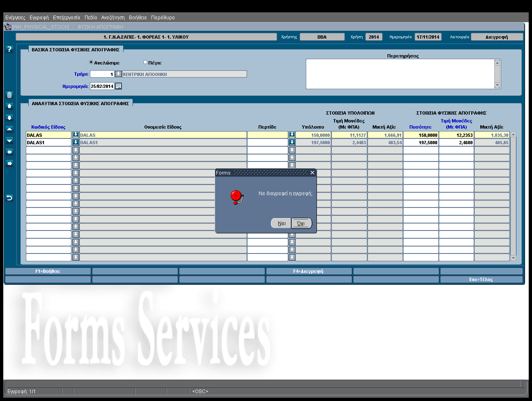Open Παρτίδα lookup for DALAS row

[x=292, y=135]
